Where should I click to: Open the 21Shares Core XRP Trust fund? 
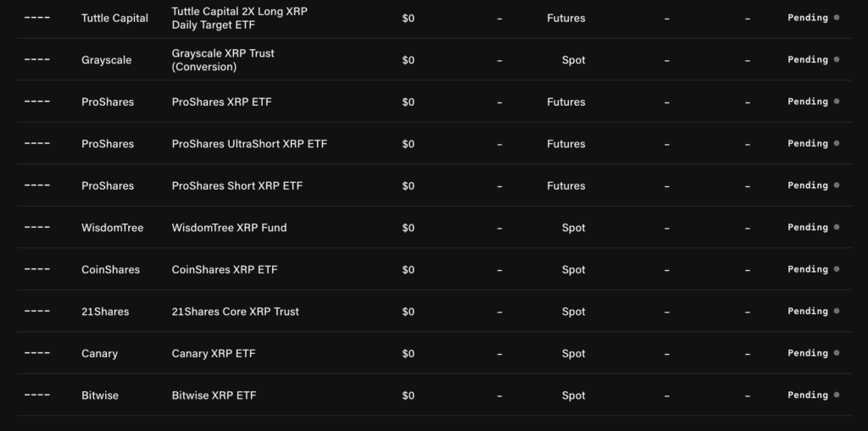(x=235, y=312)
